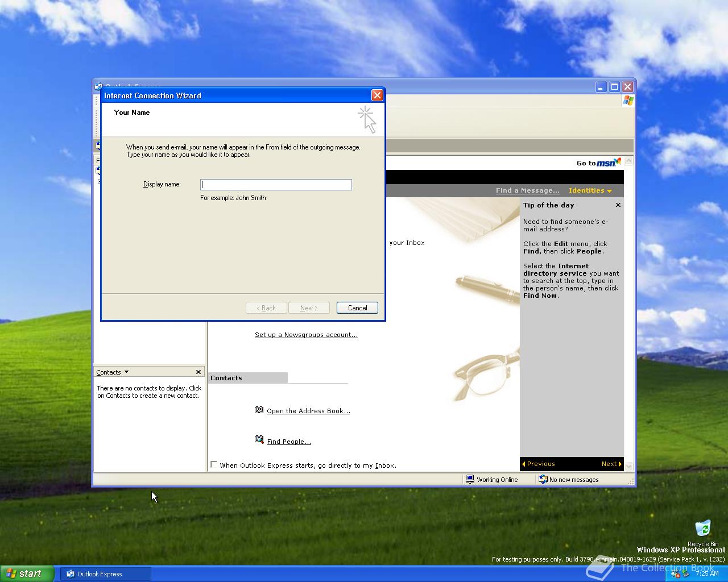
Task: Cancel the Internet Connection Wizard
Action: pyautogui.click(x=357, y=308)
